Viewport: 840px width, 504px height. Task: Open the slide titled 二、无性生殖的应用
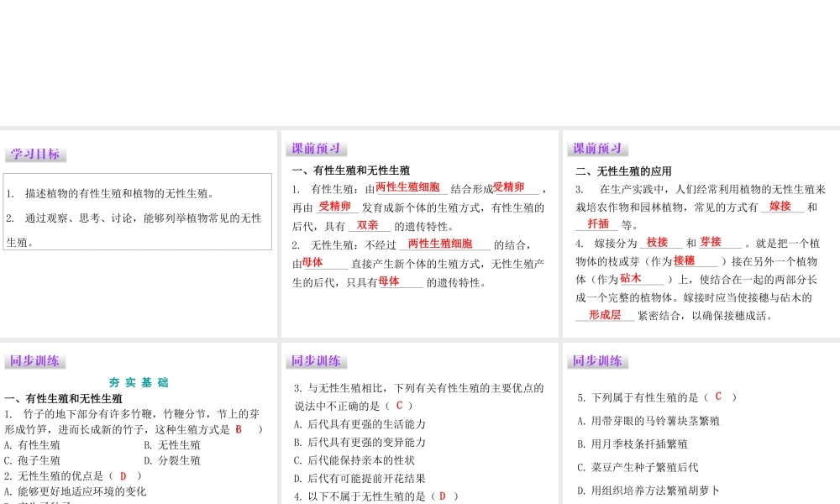tap(701, 234)
